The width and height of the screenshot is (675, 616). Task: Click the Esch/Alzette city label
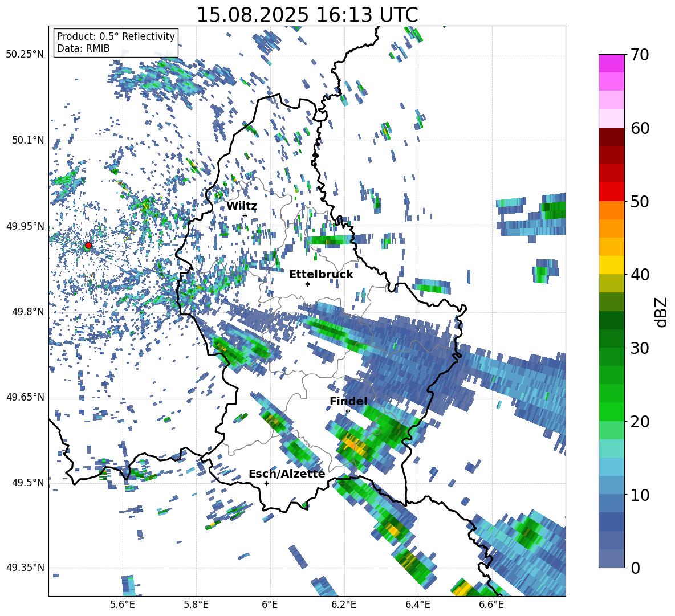pos(287,474)
